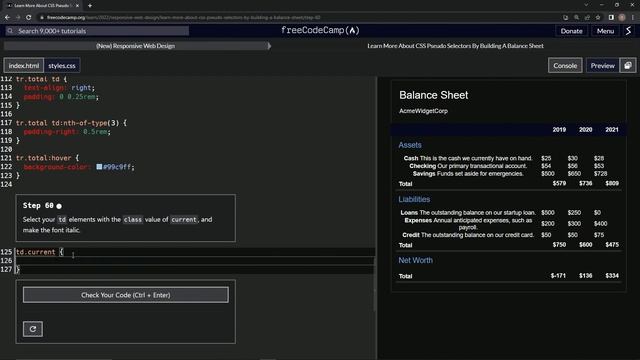The height and width of the screenshot is (360, 640).
Task: Click tr.total td:nth-of-type(3) selector on line 117
Action: [x=67, y=123]
